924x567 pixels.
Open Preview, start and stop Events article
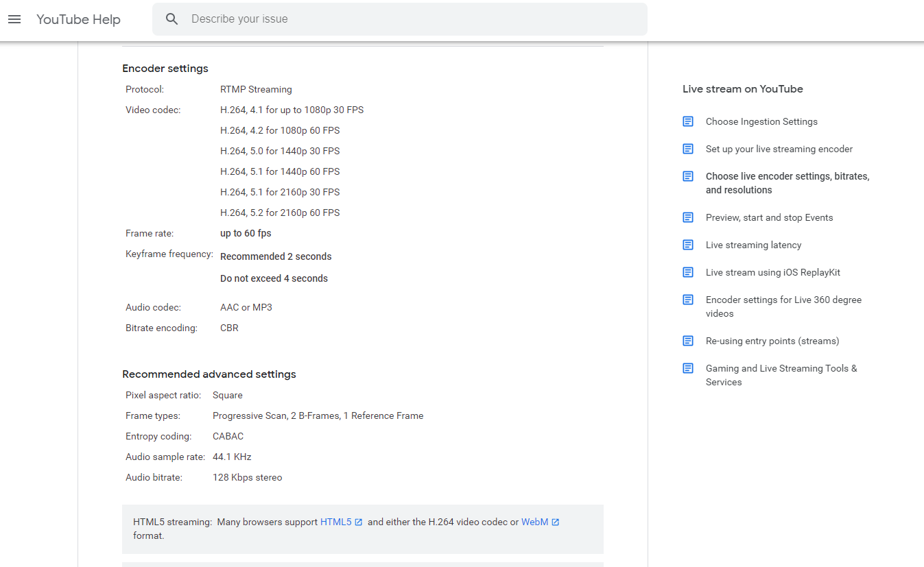click(x=769, y=217)
